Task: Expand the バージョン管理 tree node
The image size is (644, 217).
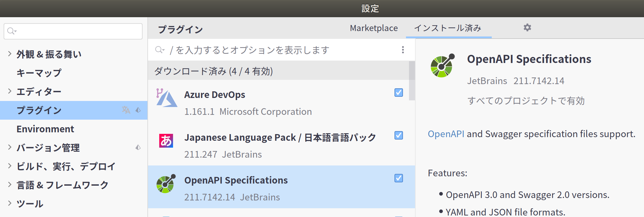Action: point(10,147)
